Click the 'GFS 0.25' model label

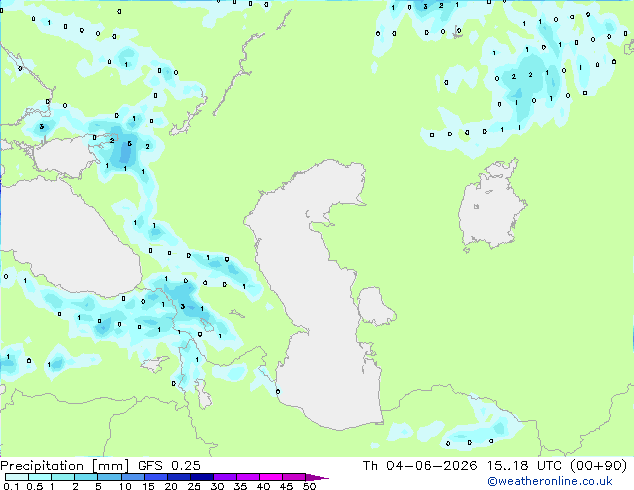[169, 466]
